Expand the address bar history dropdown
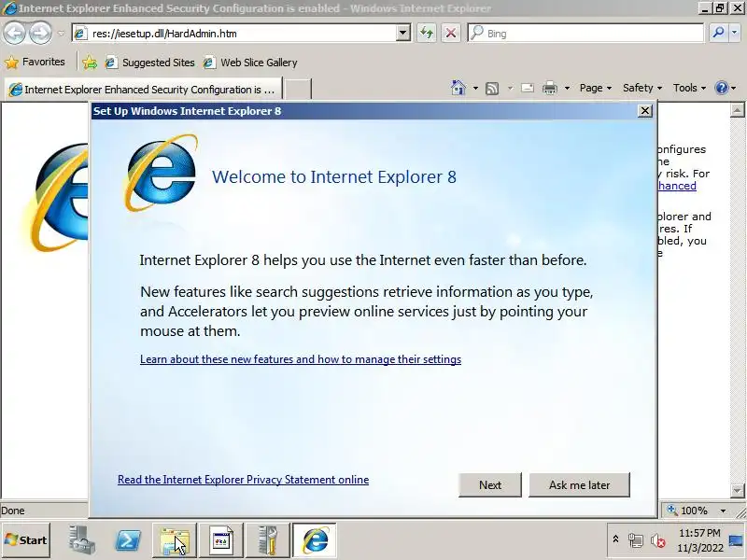 [x=403, y=34]
